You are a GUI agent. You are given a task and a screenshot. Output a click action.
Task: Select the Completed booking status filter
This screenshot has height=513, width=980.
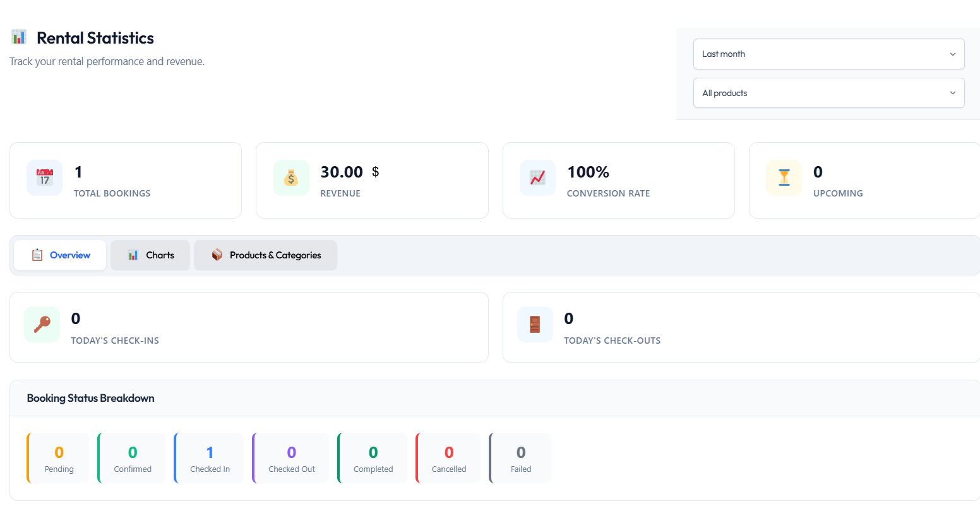(373, 457)
